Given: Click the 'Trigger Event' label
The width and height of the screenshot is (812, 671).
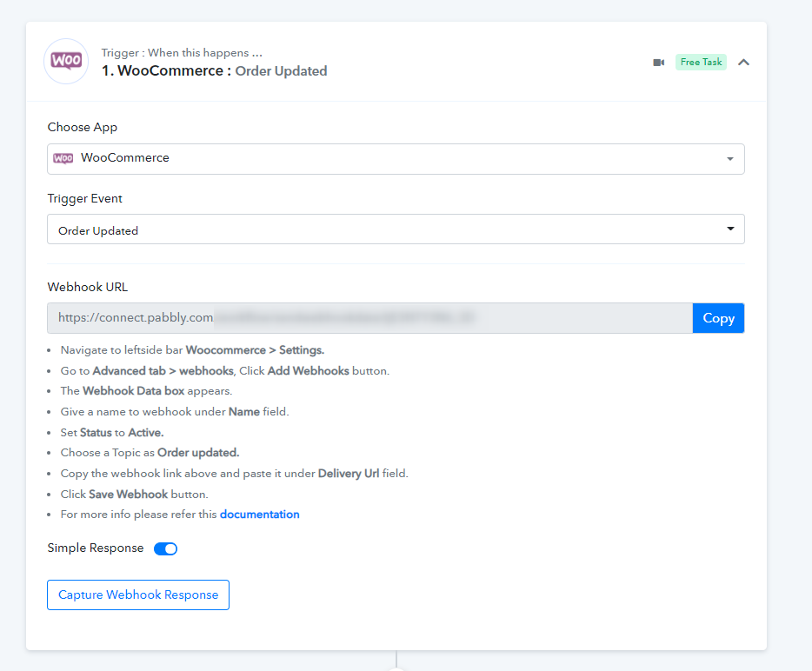Looking at the screenshot, I should (85, 199).
